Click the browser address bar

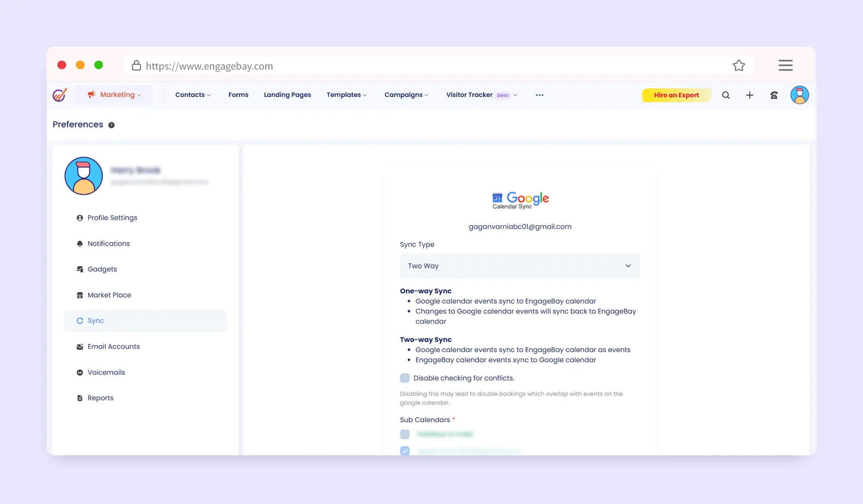[x=417, y=66]
